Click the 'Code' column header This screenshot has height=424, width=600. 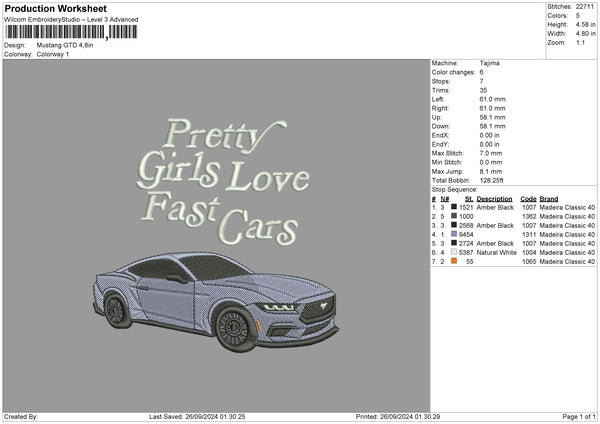pos(528,199)
